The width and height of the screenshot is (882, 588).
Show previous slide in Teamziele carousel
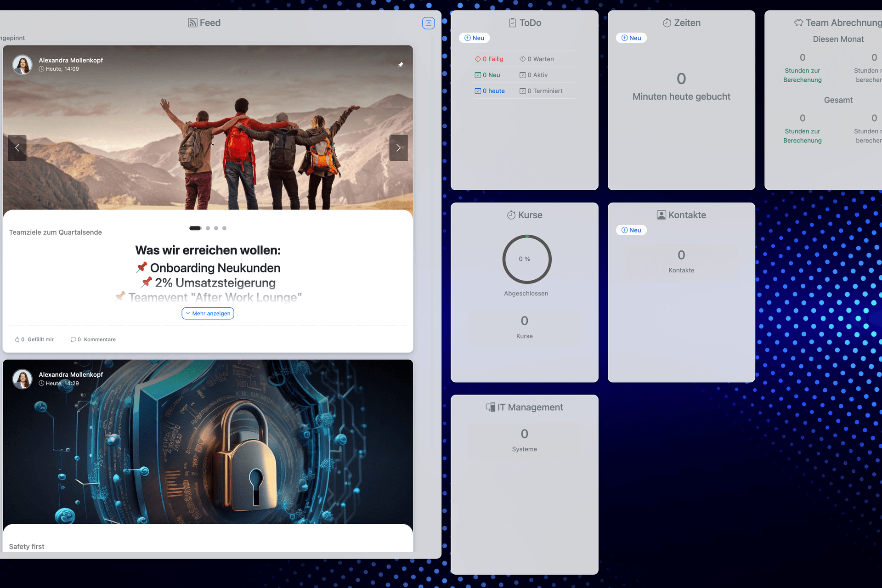pos(17,148)
